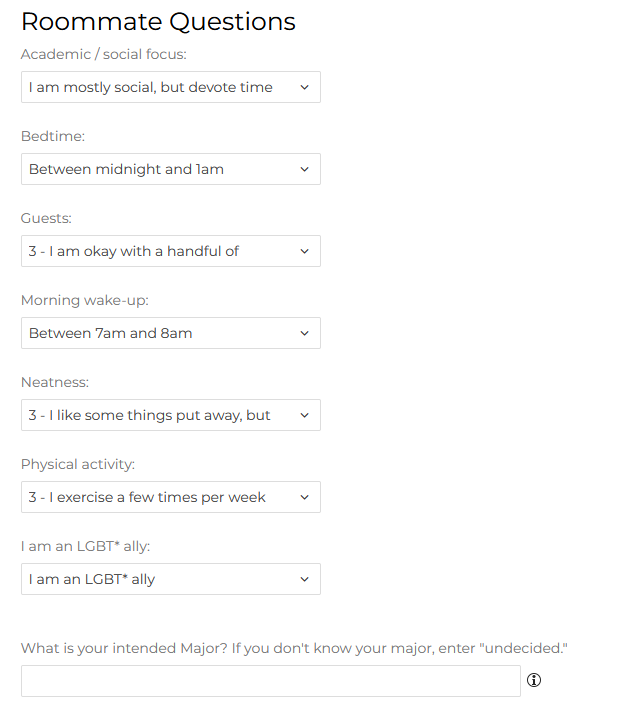Screen dimensions: 630x727
Task: Open the Neatness level dropdown
Action: point(170,415)
